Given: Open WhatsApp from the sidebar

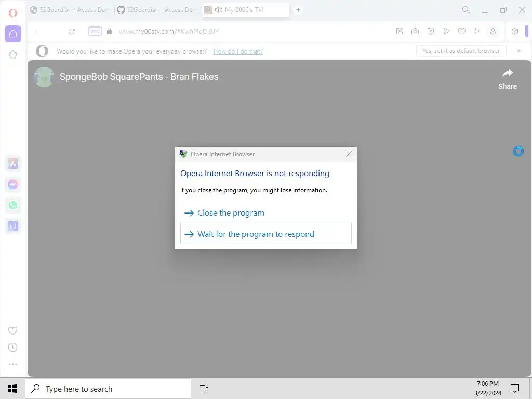Looking at the screenshot, I should tap(13, 205).
